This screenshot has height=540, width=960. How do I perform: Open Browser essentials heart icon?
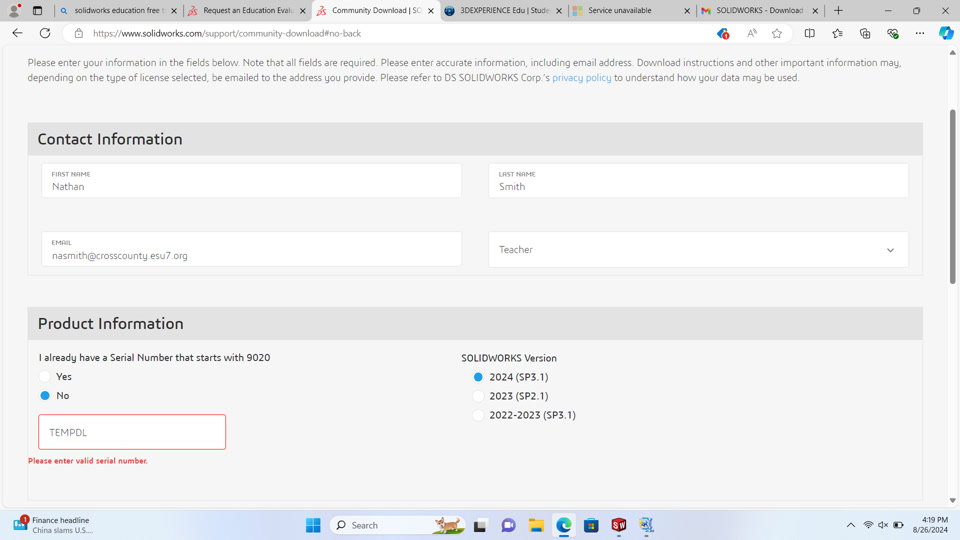(x=892, y=33)
